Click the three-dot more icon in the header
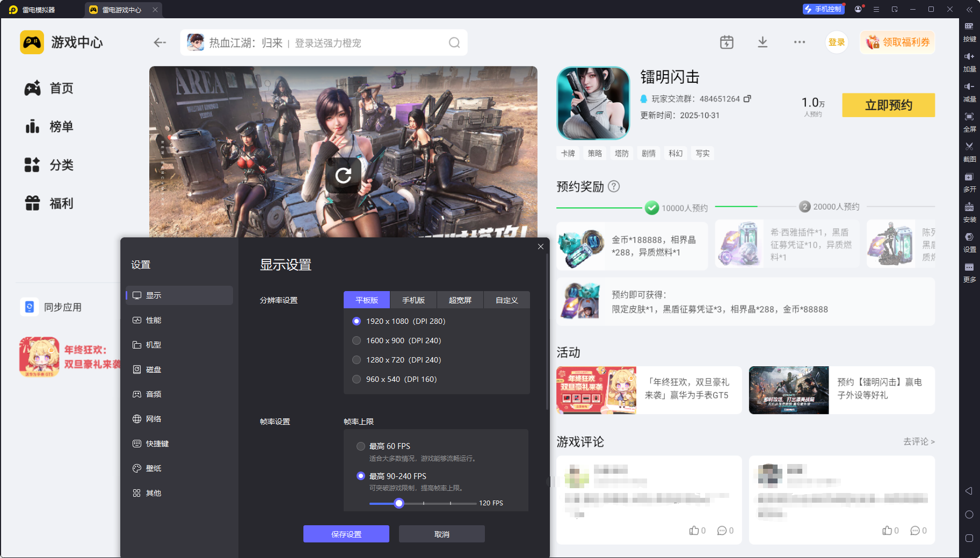The width and height of the screenshot is (980, 558). 800,42
